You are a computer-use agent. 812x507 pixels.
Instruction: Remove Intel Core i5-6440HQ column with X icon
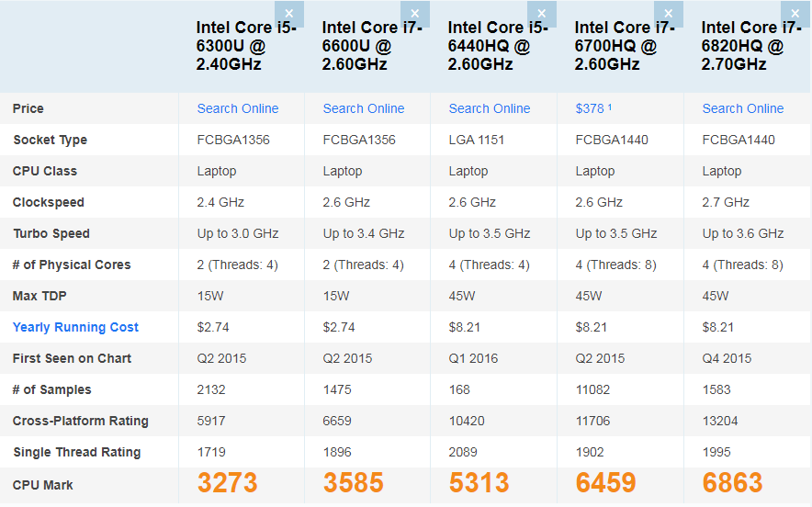[x=541, y=14]
